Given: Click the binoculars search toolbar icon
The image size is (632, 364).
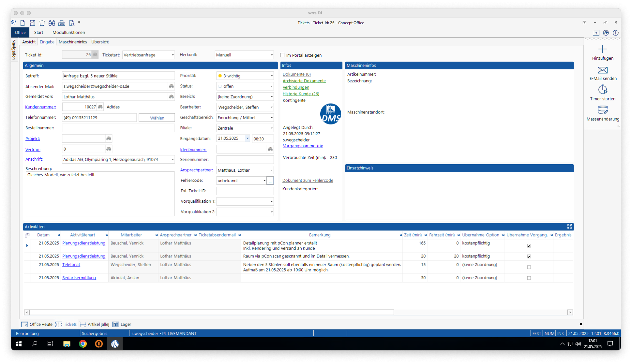Looking at the screenshot, I should click(x=52, y=23).
